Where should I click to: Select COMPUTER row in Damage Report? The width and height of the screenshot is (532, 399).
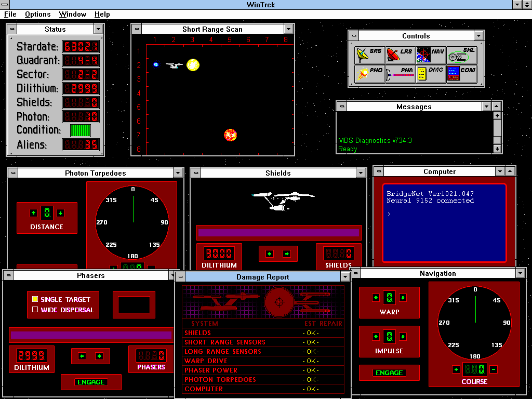tap(263, 389)
